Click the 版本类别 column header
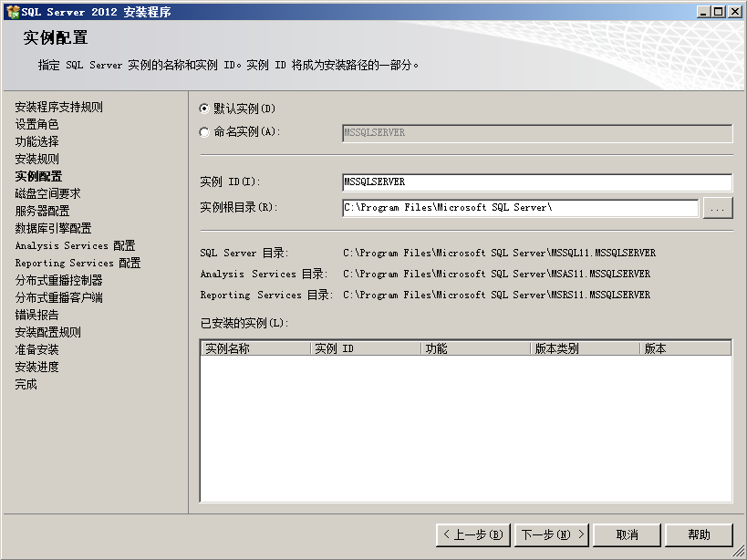Image resolution: width=747 pixels, height=560 pixels. [586, 348]
